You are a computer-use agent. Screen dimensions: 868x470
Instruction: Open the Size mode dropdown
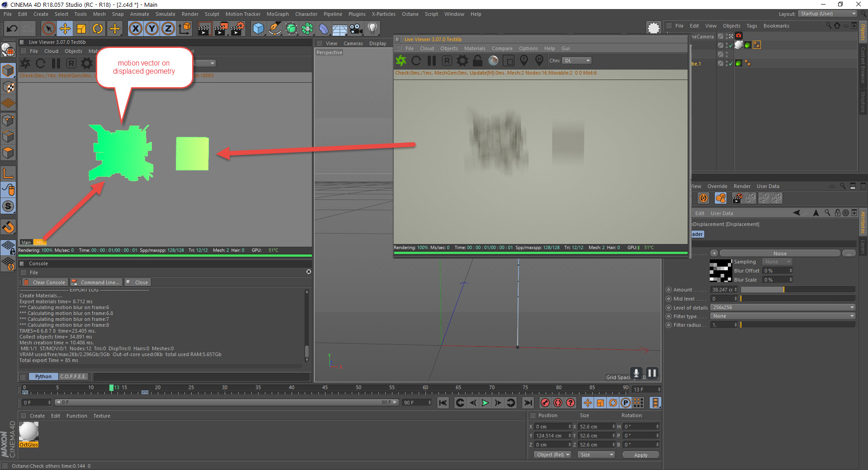(x=597, y=455)
